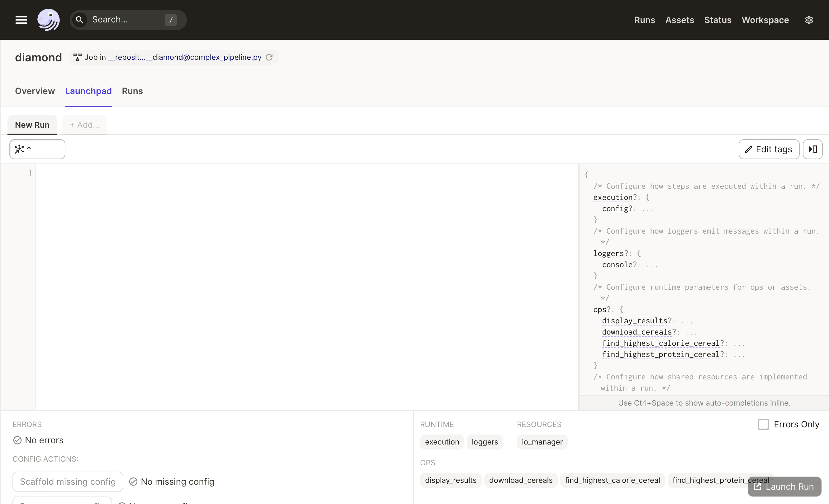The image size is (829, 504).
Task: Enable the Errors Only checkbox
Action: click(x=763, y=424)
